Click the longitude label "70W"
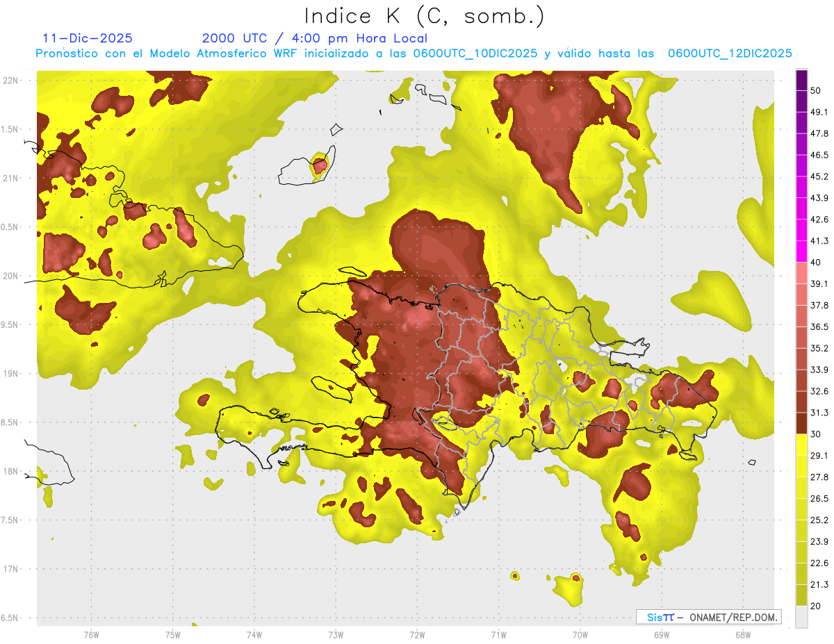The image size is (834, 644). 580,635
